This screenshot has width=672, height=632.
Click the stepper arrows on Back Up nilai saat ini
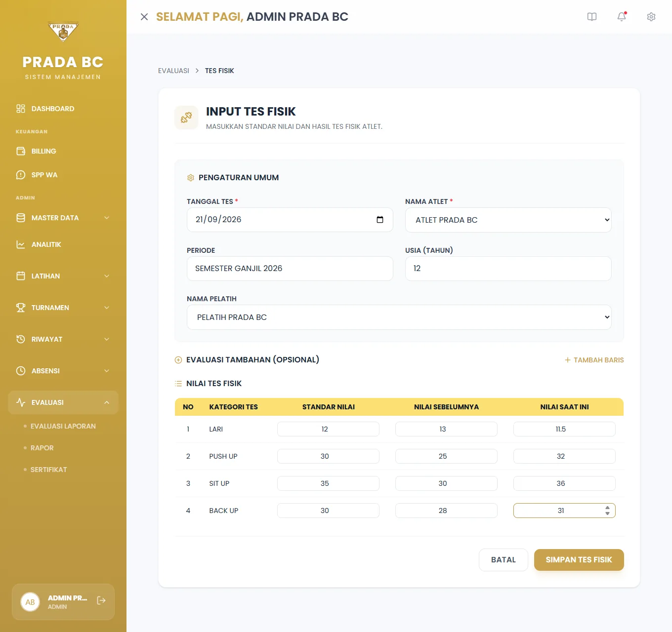(607, 511)
